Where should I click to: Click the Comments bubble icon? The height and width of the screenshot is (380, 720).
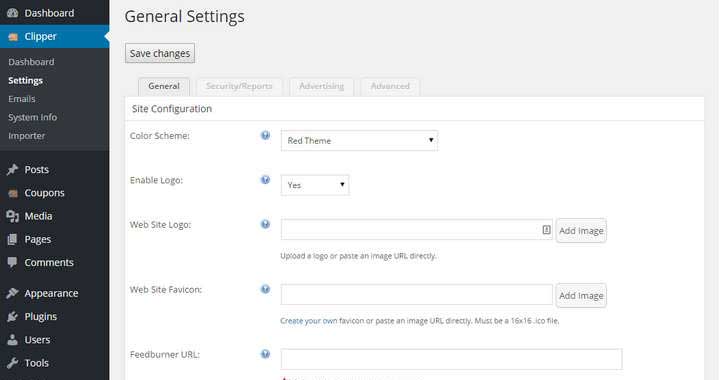point(12,263)
